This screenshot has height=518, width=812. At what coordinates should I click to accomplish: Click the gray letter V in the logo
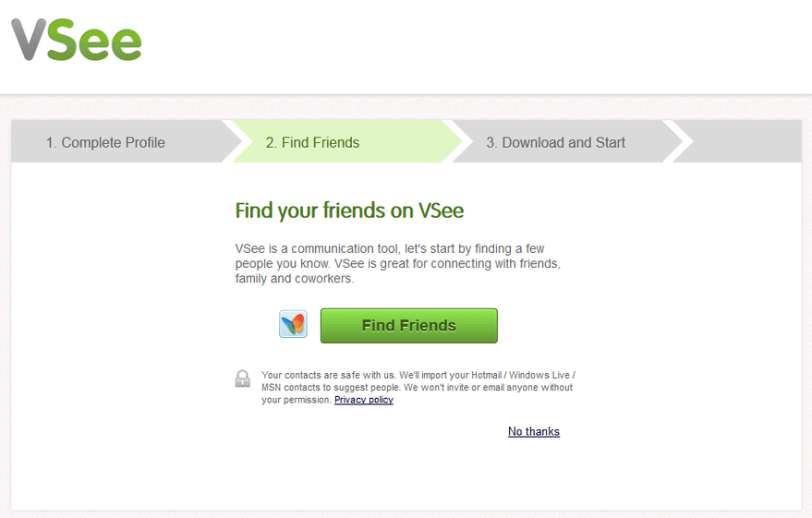pos(30,40)
